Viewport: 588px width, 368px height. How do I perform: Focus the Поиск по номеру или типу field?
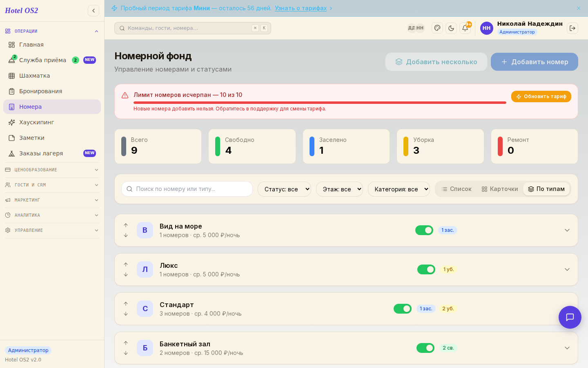[x=187, y=189]
